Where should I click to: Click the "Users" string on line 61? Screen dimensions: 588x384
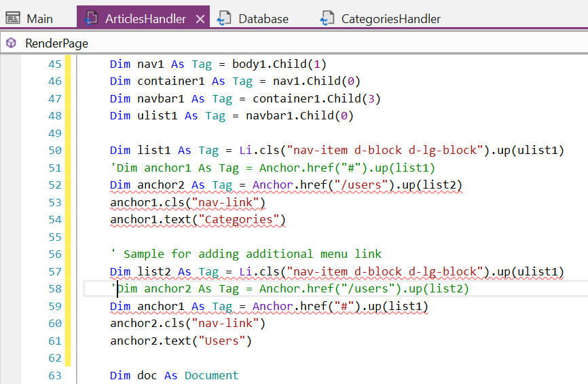pyautogui.click(x=221, y=341)
